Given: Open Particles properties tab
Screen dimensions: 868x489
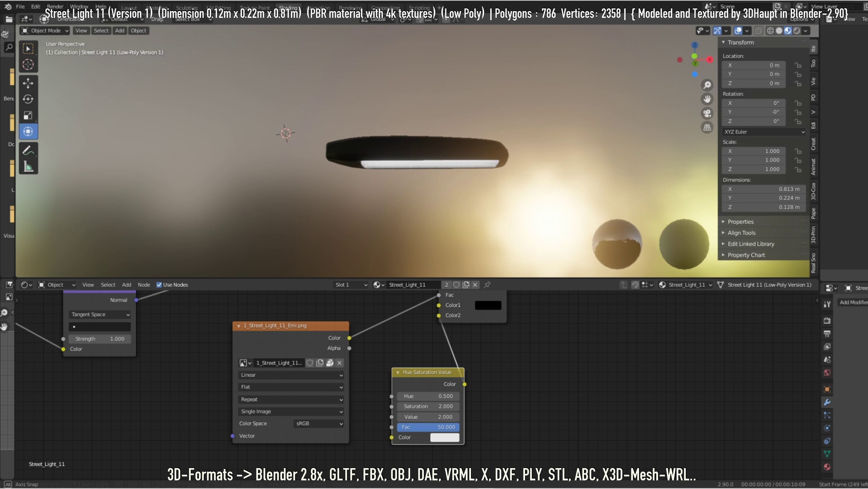Looking at the screenshot, I should pyautogui.click(x=827, y=415).
